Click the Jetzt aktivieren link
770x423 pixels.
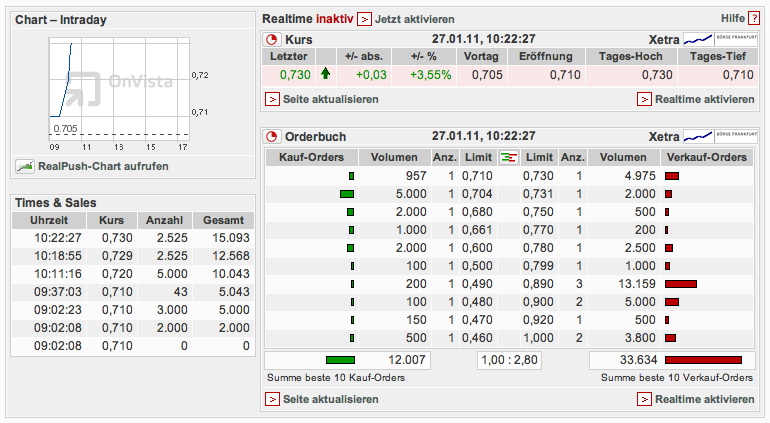click(414, 19)
